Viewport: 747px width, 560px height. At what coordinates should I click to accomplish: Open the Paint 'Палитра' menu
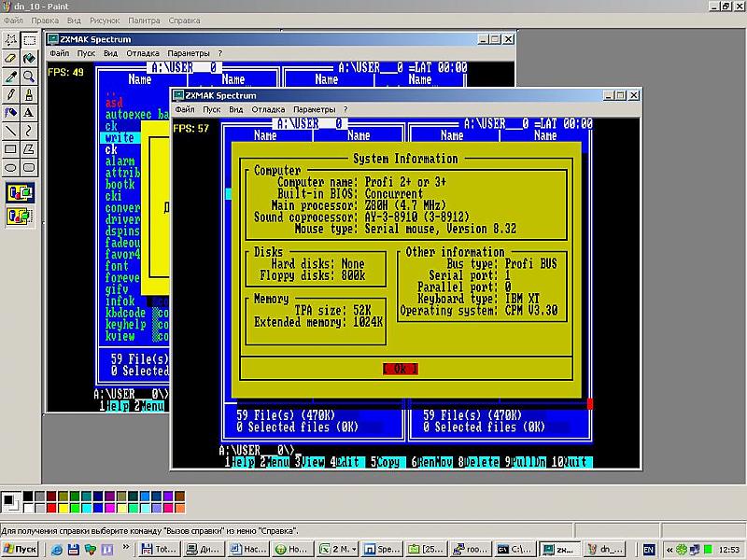pyautogui.click(x=144, y=20)
